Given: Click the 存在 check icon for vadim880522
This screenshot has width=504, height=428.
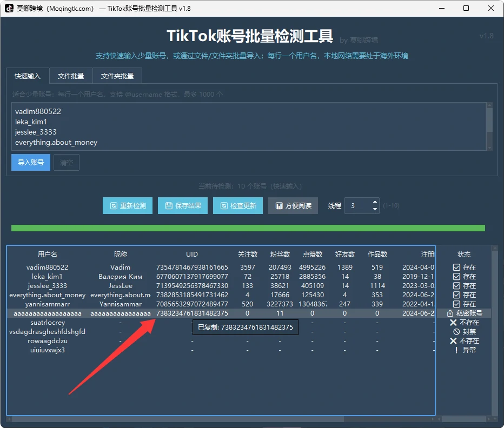Looking at the screenshot, I should click(x=456, y=267).
